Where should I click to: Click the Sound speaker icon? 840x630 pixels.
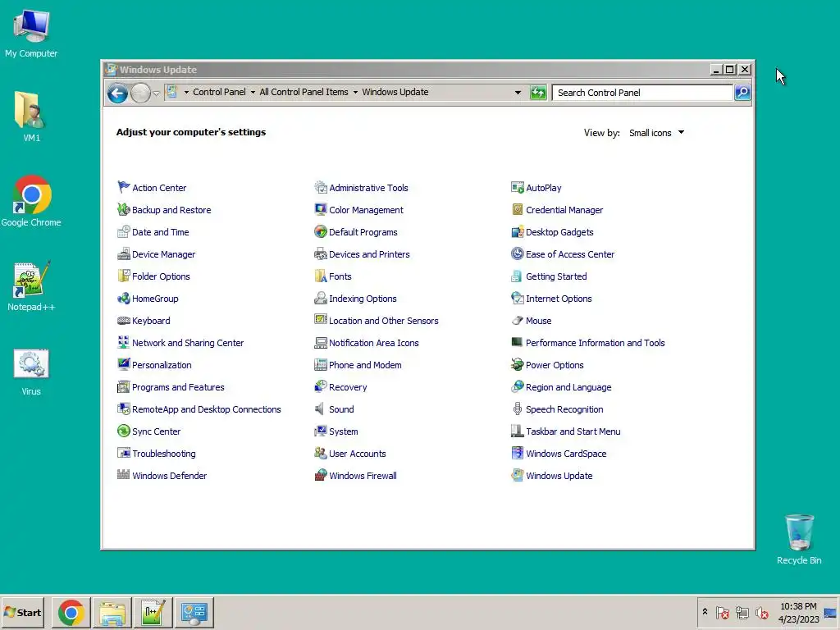click(320, 409)
